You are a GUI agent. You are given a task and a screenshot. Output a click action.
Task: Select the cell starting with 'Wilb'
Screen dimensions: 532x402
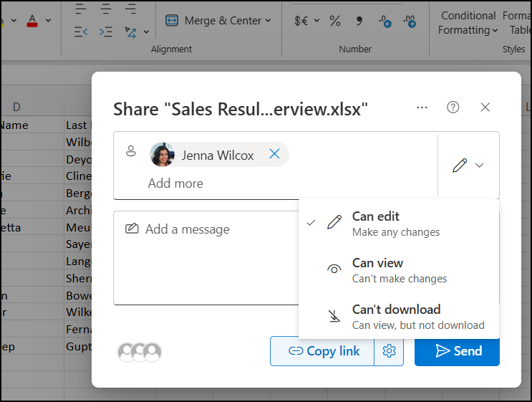click(78, 142)
